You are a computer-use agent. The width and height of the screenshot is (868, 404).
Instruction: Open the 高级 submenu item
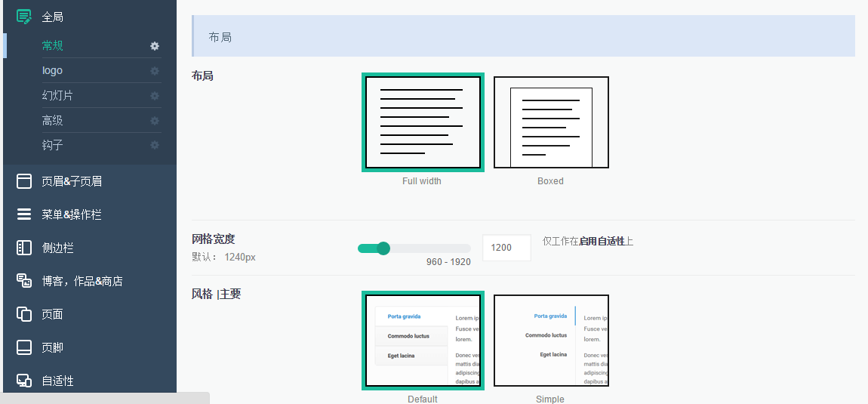(53, 120)
